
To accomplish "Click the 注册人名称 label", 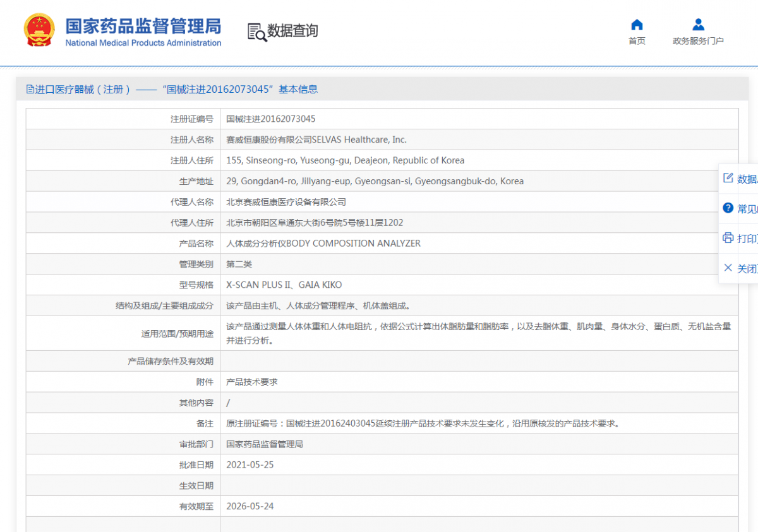I will tap(192, 139).
